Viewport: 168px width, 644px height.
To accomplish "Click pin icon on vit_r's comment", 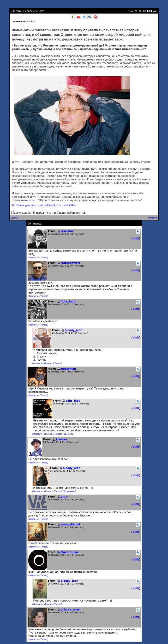I will pos(138,497).
